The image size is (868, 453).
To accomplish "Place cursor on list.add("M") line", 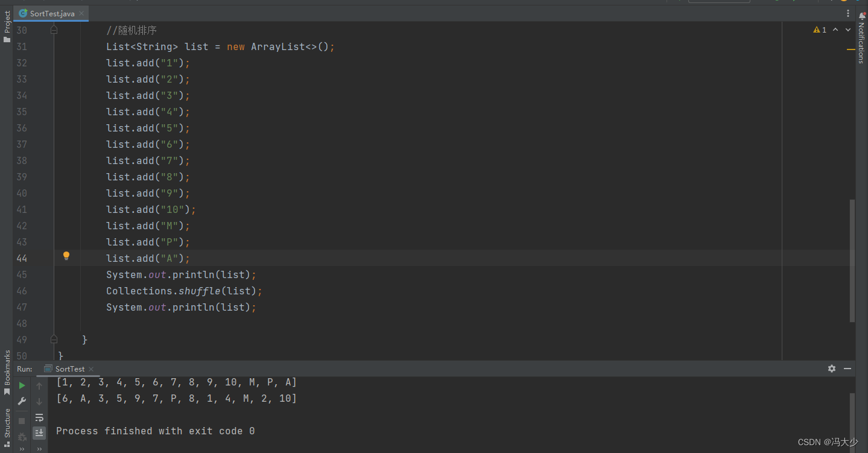I will click(x=148, y=226).
